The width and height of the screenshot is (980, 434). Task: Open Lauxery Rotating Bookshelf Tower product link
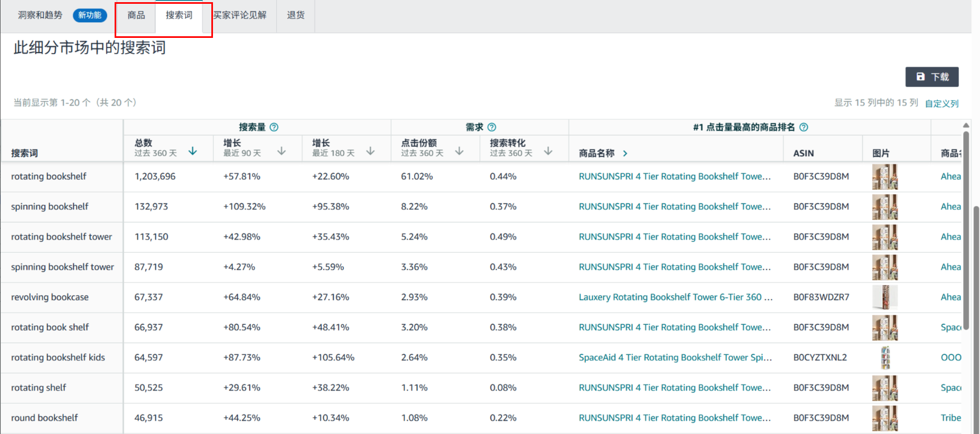click(x=675, y=297)
